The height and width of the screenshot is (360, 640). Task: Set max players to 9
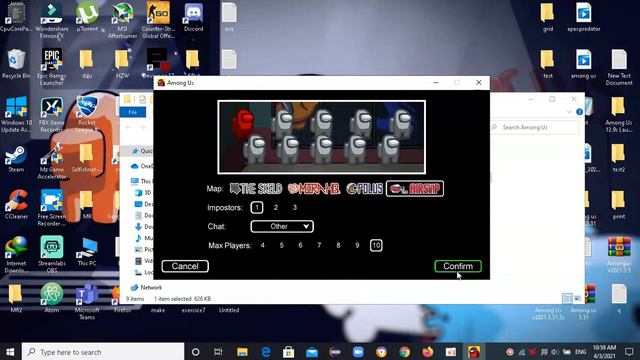pos(357,245)
